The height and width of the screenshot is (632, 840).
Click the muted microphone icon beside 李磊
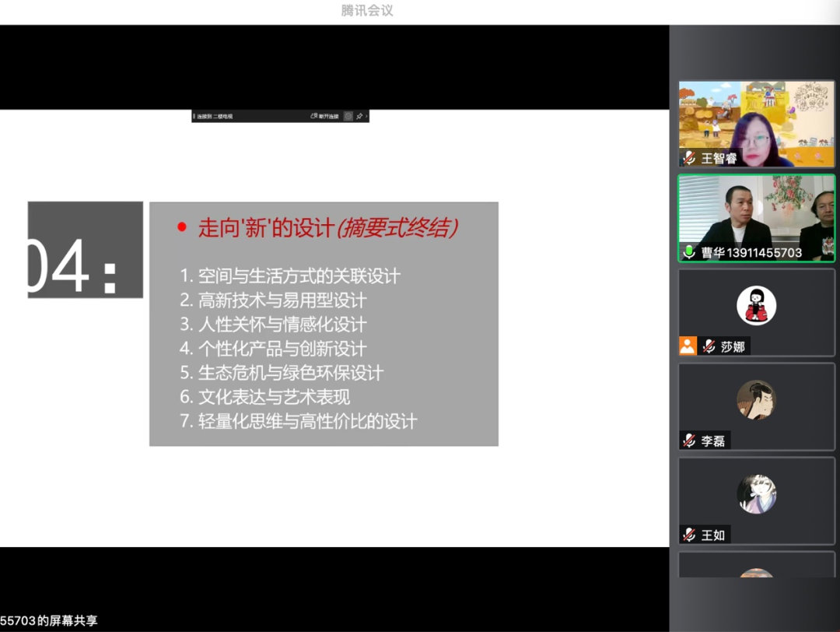(x=688, y=441)
